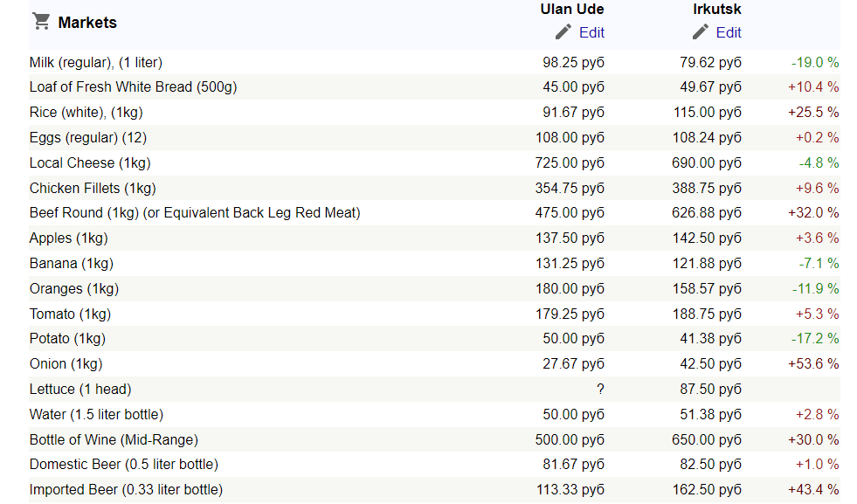The width and height of the screenshot is (857, 504).
Task: Select the 87.50 руб Lettuce price in Irkutsk
Action: tap(710, 390)
